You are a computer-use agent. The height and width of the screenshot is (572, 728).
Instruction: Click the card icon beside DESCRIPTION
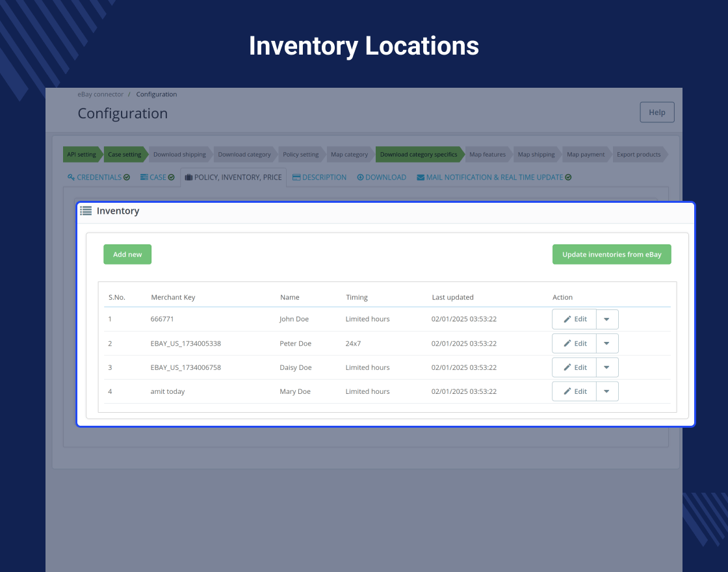pos(296,177)
